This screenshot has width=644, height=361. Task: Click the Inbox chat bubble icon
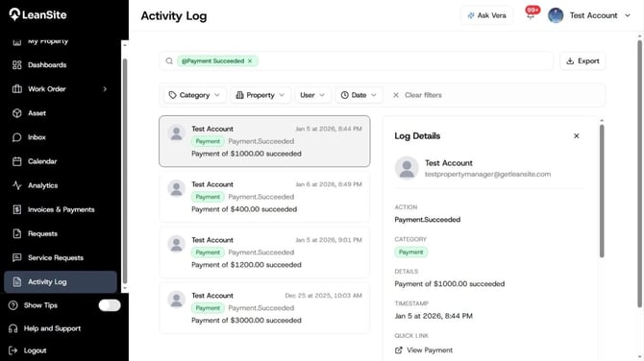[x=17, y=137]
